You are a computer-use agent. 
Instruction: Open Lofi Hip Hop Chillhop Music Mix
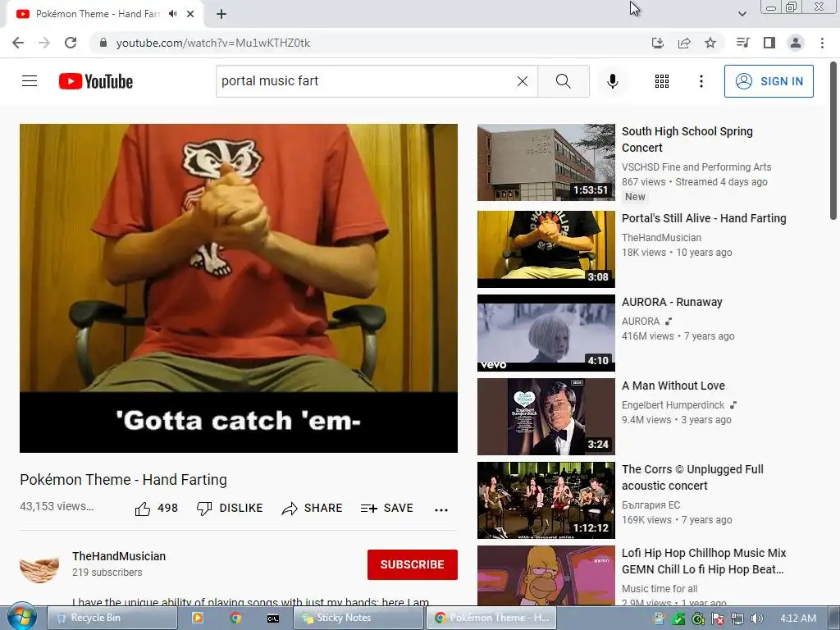pos(703,561)
